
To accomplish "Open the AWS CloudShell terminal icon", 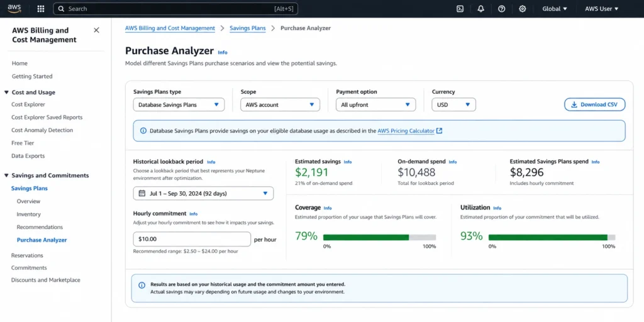I will [x=460, y=9].
